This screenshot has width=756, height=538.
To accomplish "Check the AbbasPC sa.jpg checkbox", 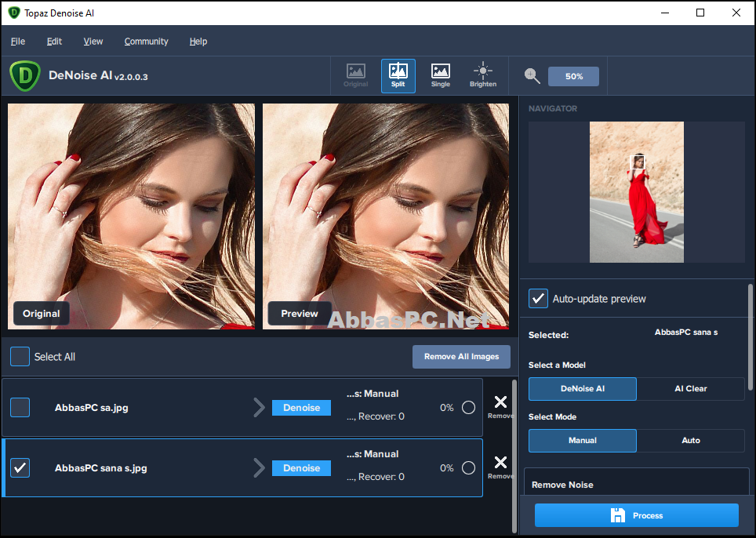I will [x=20, y=407].
